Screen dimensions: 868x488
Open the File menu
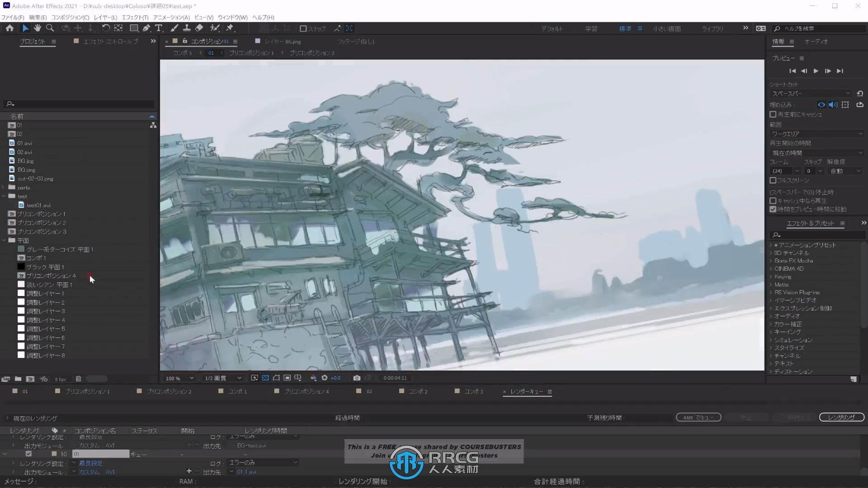(12, 17)
